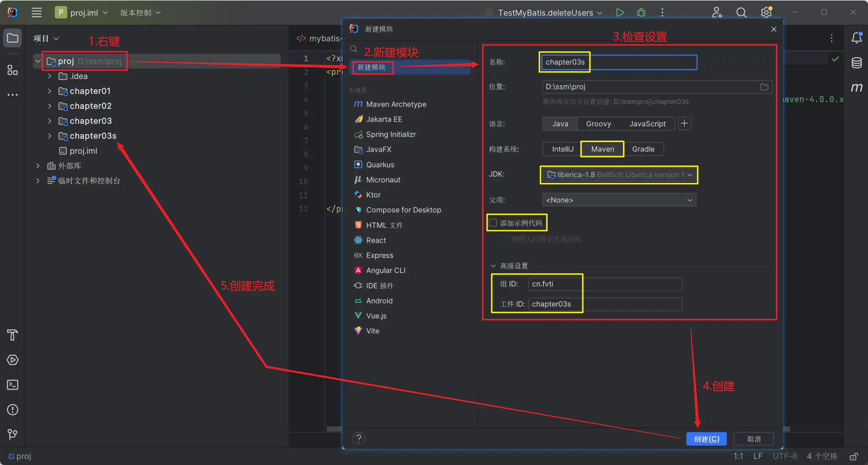Image resolution: width=868 pixels, height=465 pixels.
Task: Choose Maven build system
Action: (602, 149)
